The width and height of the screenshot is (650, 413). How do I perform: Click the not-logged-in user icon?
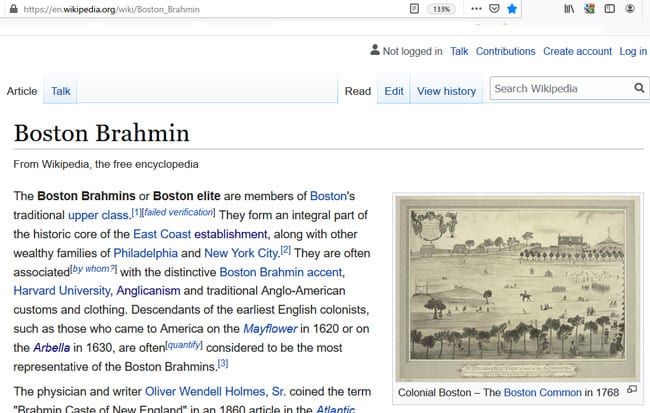[x=375, y=50]
